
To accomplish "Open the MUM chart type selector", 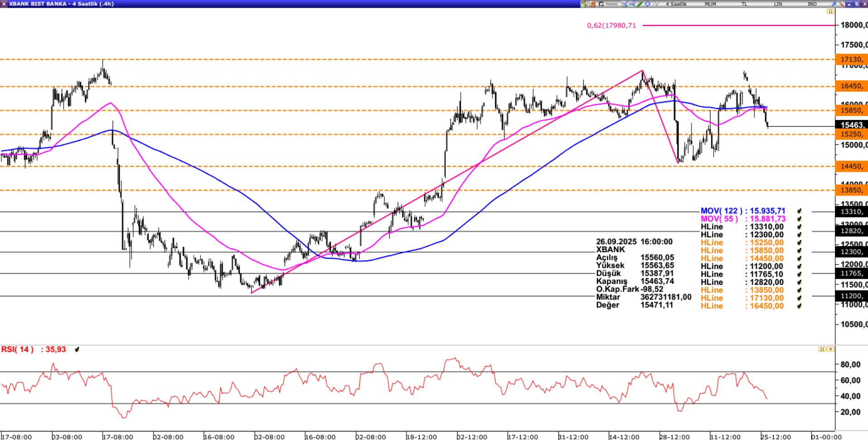I will [x=710, y=4].
